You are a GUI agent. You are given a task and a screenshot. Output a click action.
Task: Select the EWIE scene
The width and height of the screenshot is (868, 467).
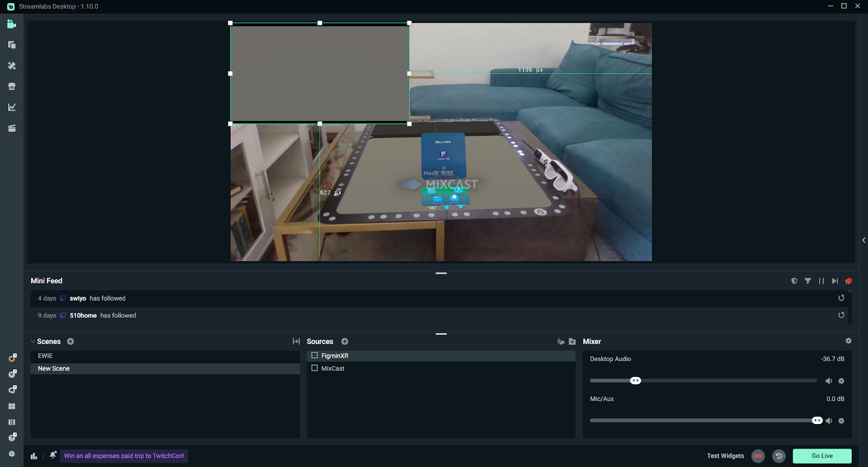coord(46,356)
